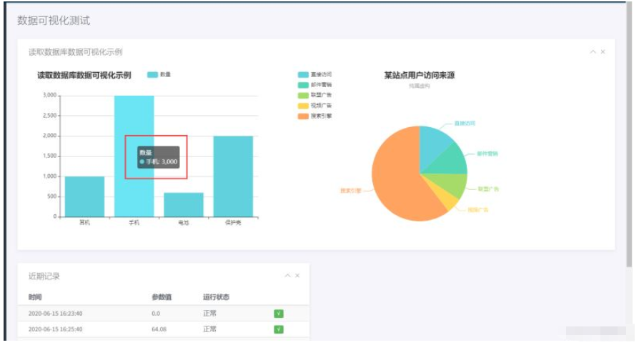This screenshot has width=644, height=345.
Task: Click the 直接访问 label beside the pie
Action: point(465,123)
